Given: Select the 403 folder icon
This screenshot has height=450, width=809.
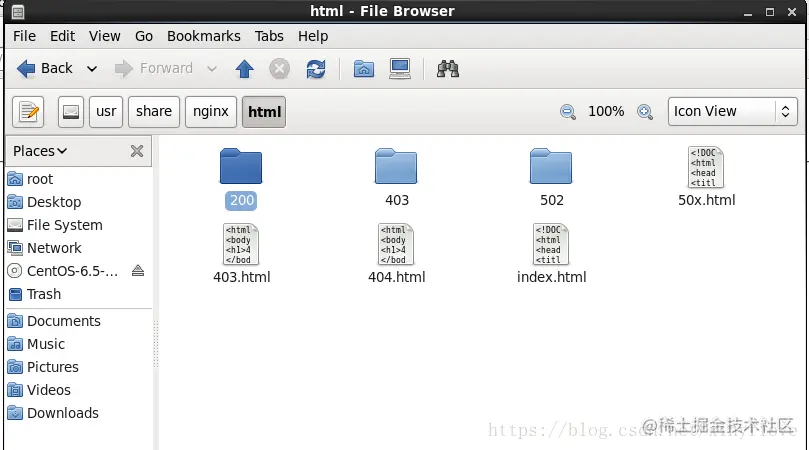Looking at the screenshot, I should (396, 166).
